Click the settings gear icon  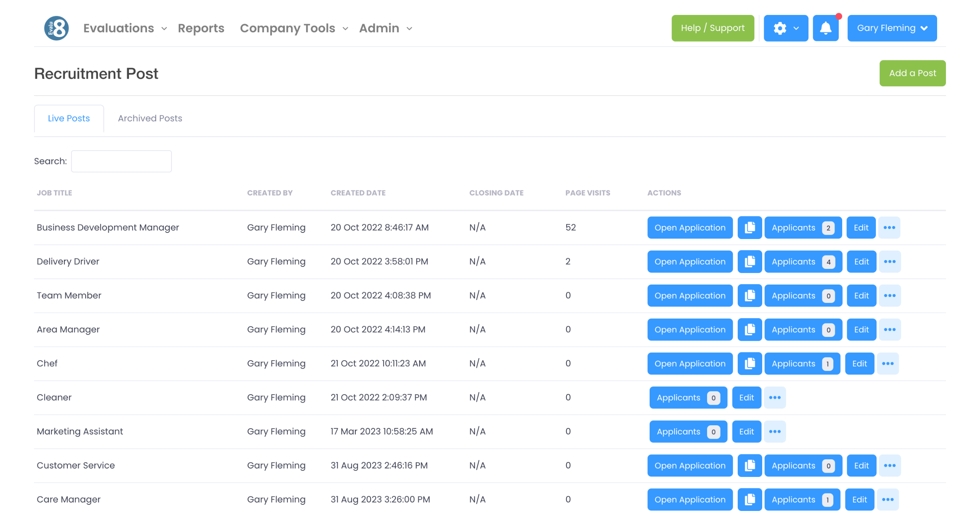click(x=780, y=28)
